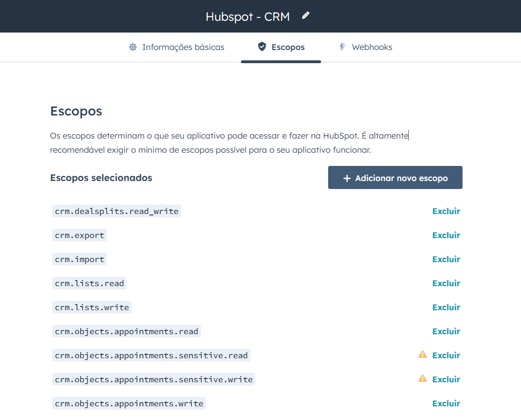Excluir the crm.objects.appointments.write scope
This screenshot has width=521, height=420.
coord(446,404)
